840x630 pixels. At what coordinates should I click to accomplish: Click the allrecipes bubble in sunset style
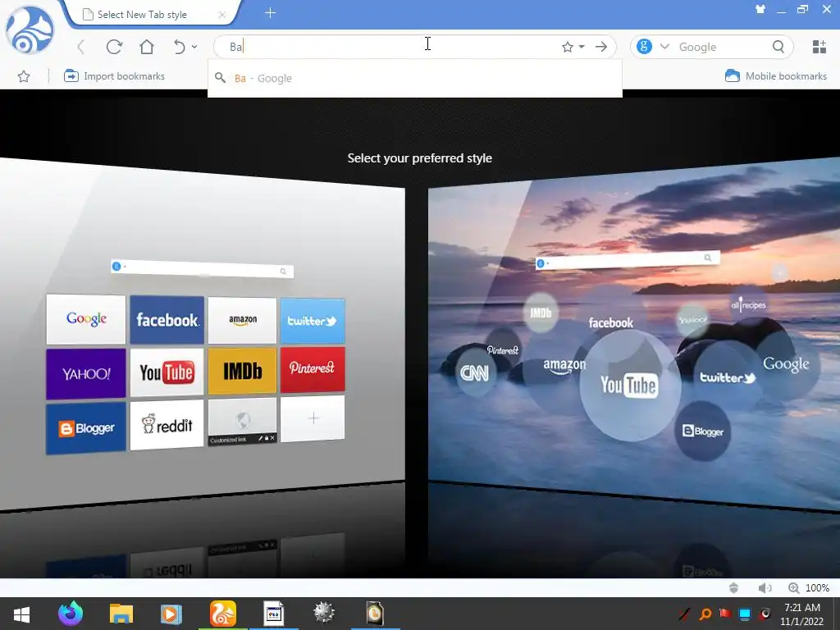coord(748,305)
